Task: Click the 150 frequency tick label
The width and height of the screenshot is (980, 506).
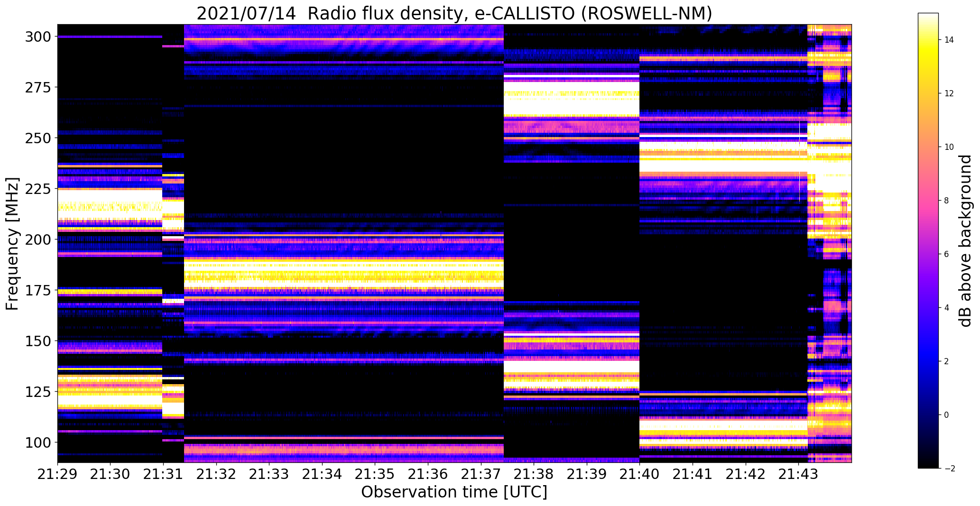Action: click(38, 341)
